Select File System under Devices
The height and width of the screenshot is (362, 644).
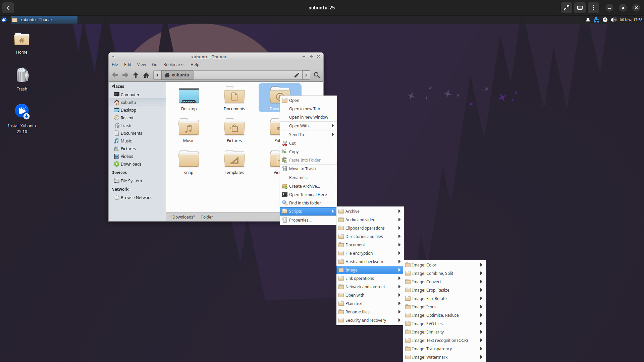[x=131, y=181]
